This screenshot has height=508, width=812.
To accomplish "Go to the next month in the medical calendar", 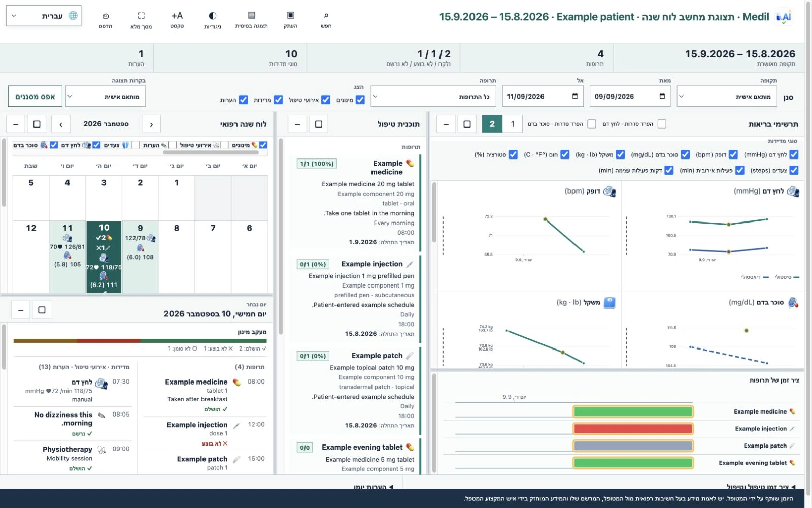I will (61, 124).
